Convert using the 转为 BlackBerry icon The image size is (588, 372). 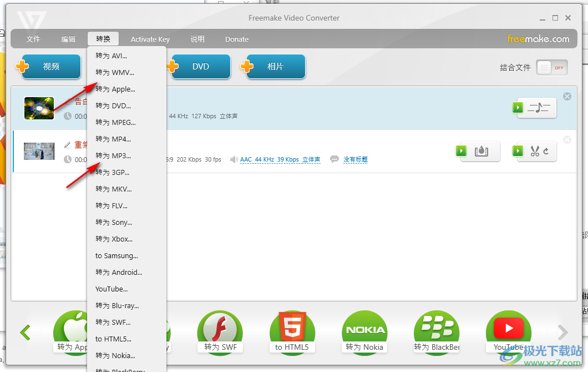point(437,333)
